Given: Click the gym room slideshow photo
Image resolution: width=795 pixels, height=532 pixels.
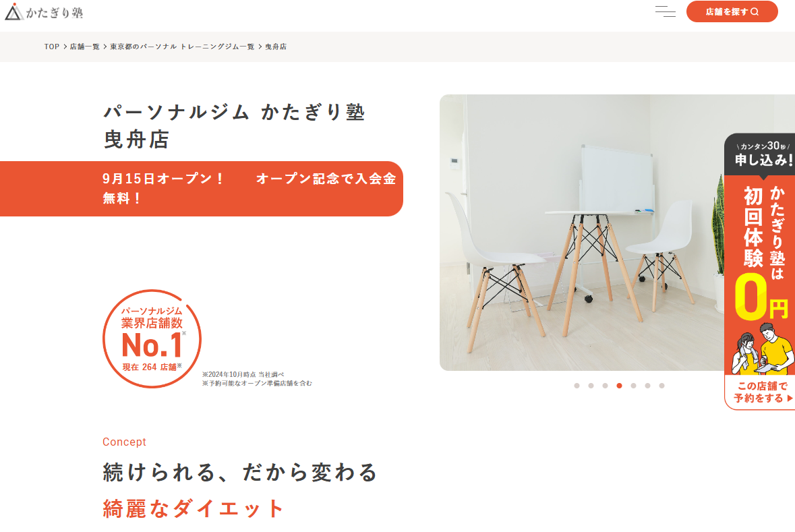Looking at the screenshot, I should pyautogui.click(x=581, y=232).
